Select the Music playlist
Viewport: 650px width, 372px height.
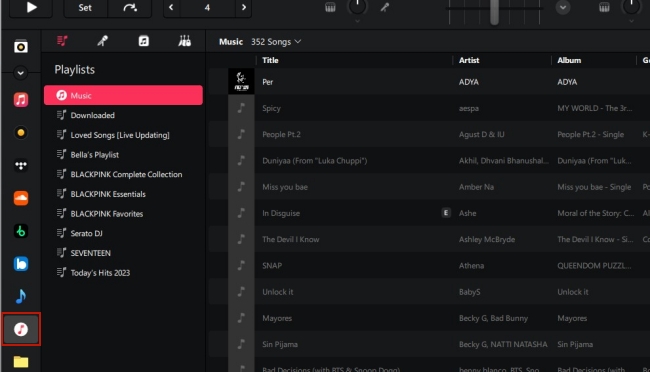tap(123, 95)
